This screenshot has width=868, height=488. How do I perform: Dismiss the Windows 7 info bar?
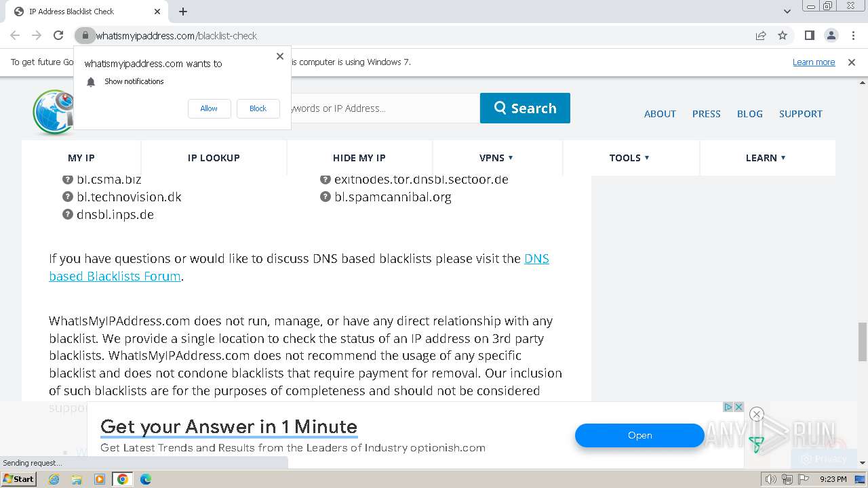pyautogui.click(x=852, y=62)
